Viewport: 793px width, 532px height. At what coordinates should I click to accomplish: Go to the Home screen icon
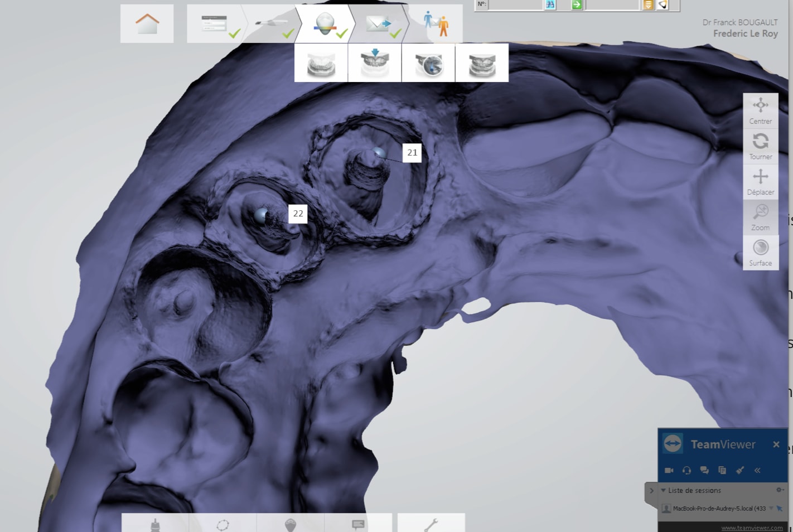pyautogui.click(x=147, y=24)
